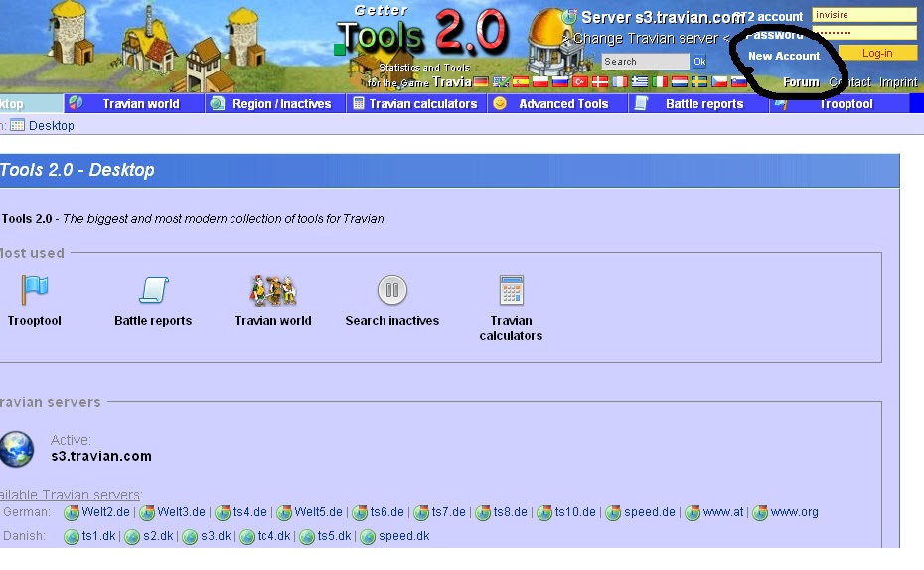The height and width of the screenshot is (570, 924).
Task: Click the Polish flag icon
Action: coord(540,81)
